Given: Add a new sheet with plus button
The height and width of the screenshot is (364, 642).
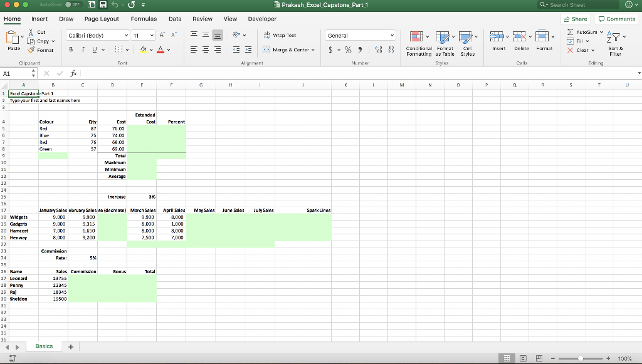Looking at the screenshot, I should 71,347.
